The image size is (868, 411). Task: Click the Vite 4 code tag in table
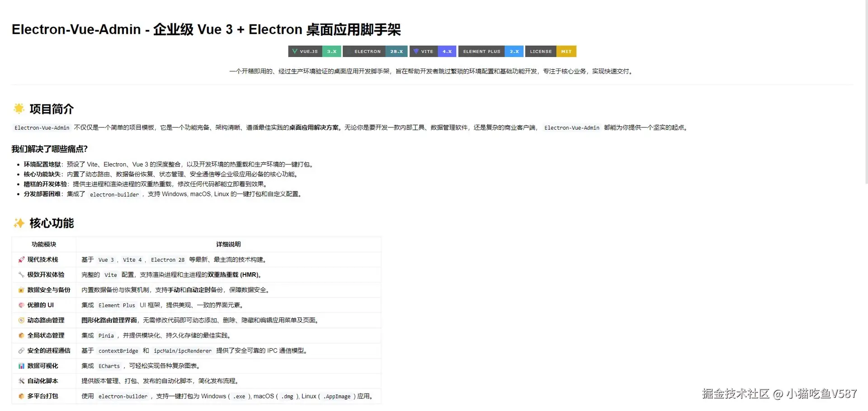pos(132,260)
